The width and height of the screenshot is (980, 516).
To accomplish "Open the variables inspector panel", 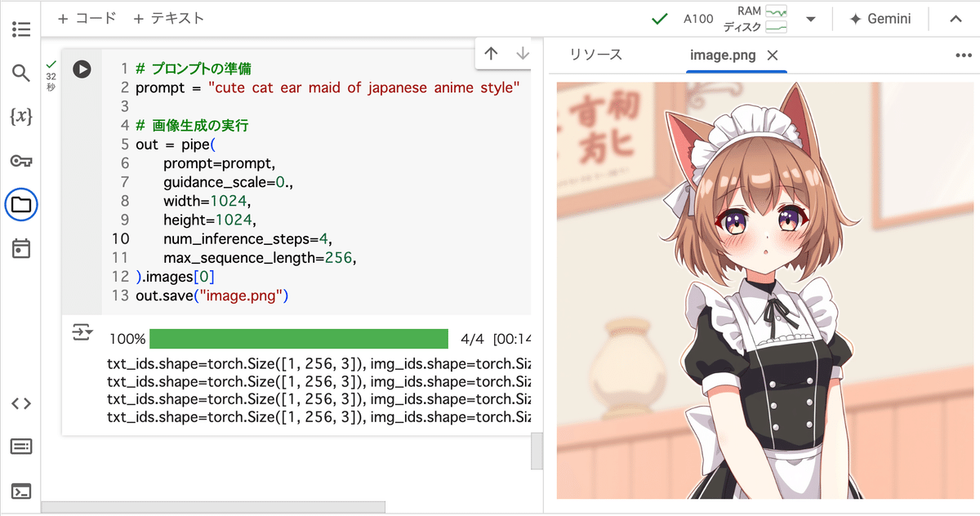I will click(x=21, y=116).
